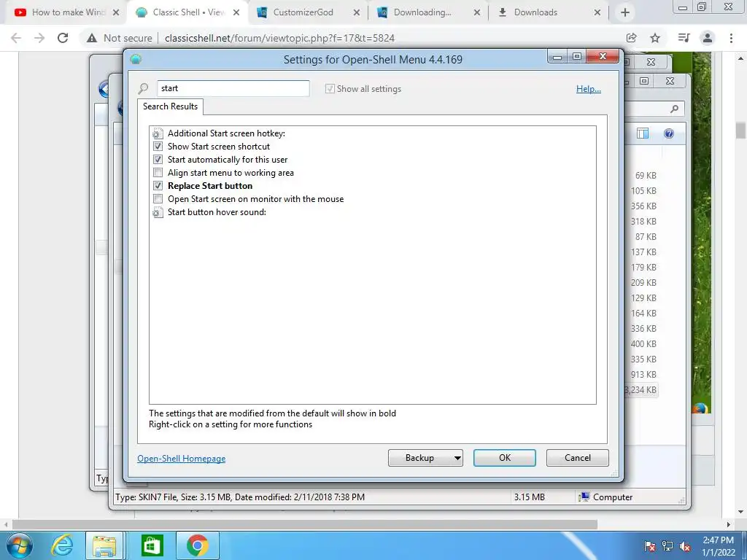The width and height of the screenshot is (747, 560).
Task: Enable Align start menu to working area
Action: pos(158,172)
